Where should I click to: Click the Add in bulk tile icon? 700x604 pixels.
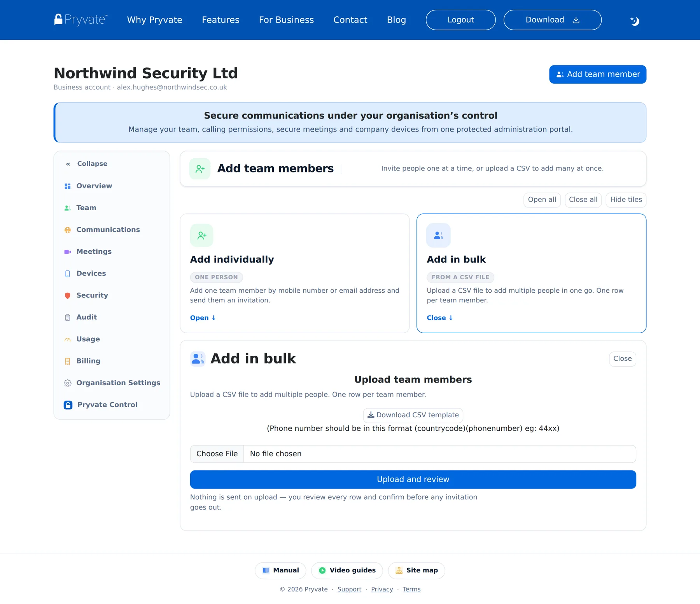[439, 235]
